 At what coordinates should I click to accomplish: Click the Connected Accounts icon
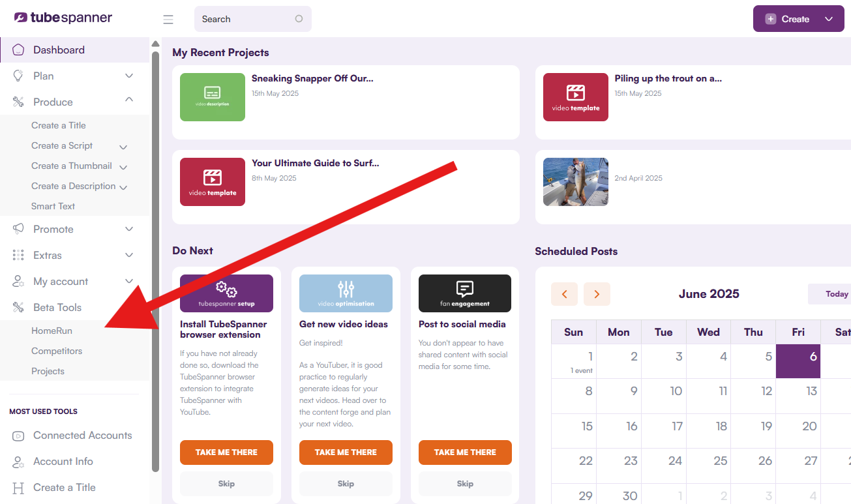point(18,436)
